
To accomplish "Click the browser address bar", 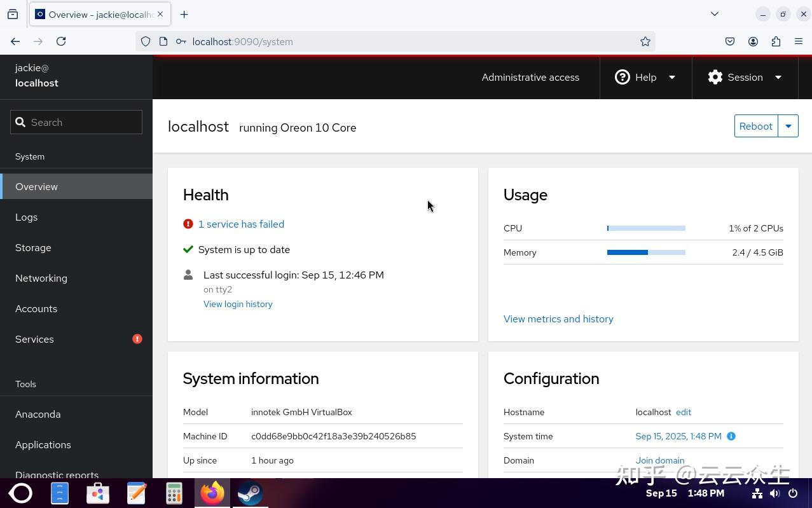I will (x=396, y=41).
